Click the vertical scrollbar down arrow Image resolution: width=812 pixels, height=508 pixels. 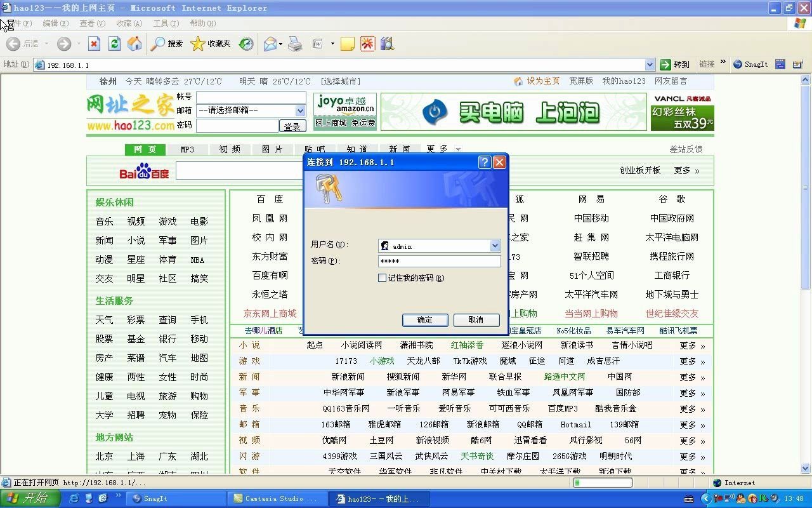(x=806, y=468)
